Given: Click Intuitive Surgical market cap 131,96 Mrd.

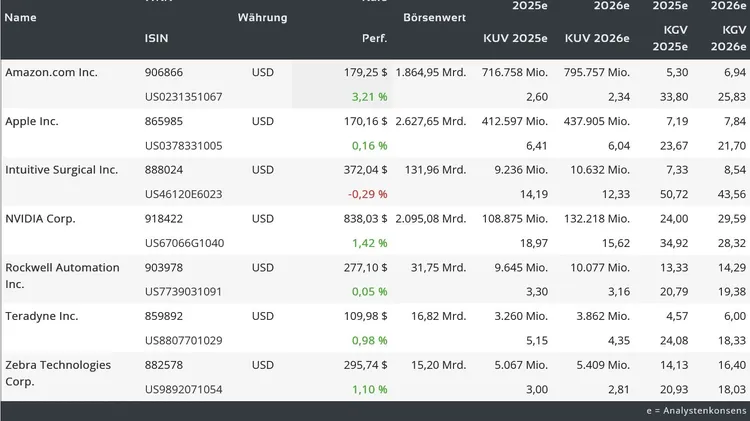Looking at the screenshot, I should [435, 170].
